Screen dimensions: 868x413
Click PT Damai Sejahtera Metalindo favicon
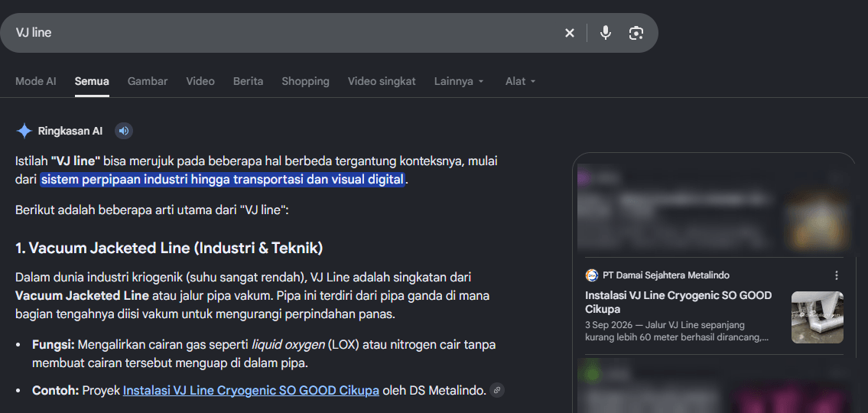(x=592, y=275)
